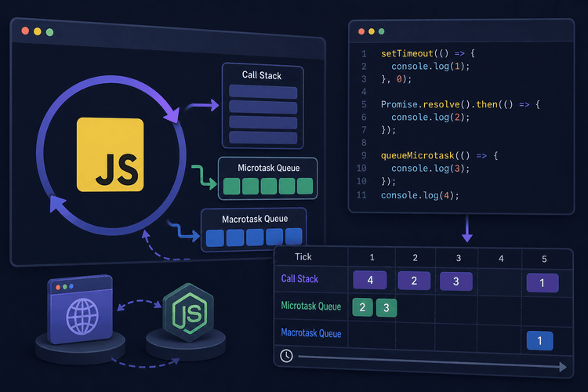The width and height of the screenshot is (588, 392).
Task: Click line number 9 in code gutter
Action: (x=364, y=155)
